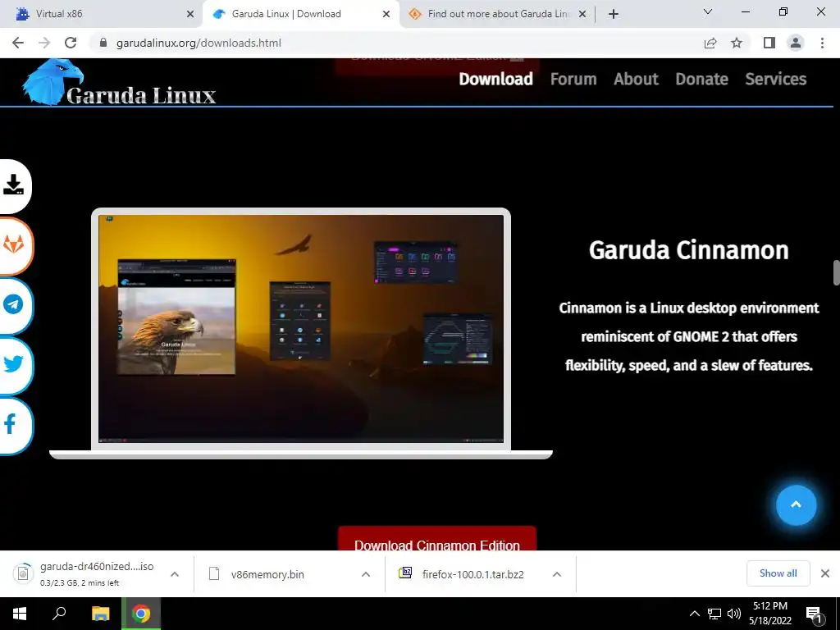Bookmark page with star icon

click(x=737, y=43)
